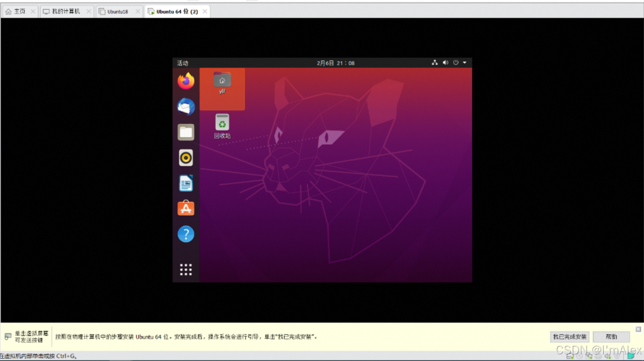The width and height of the screenshot is (644, 361).
Task: Open the clock showing 2月6日 21:08
Action: (336, 63)
